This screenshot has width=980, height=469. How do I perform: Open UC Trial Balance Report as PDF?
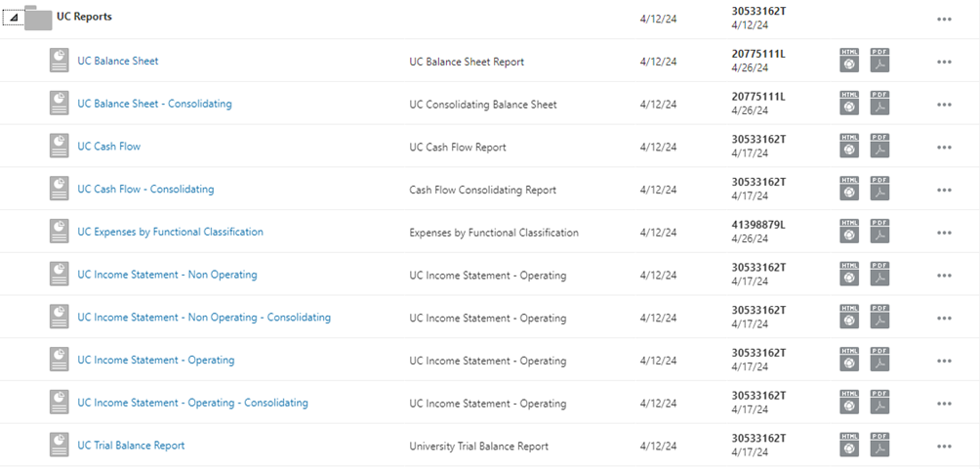879,446
